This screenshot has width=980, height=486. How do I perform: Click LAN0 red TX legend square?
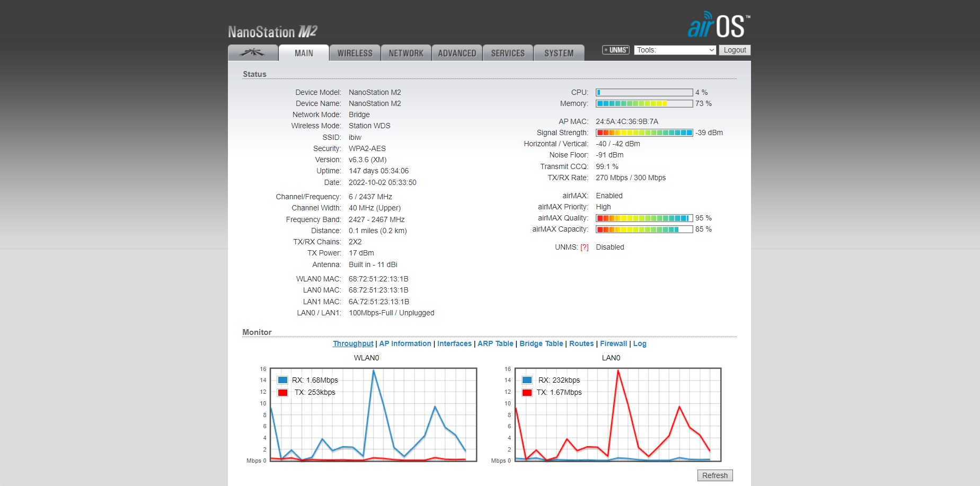click(x=527, y=392)
